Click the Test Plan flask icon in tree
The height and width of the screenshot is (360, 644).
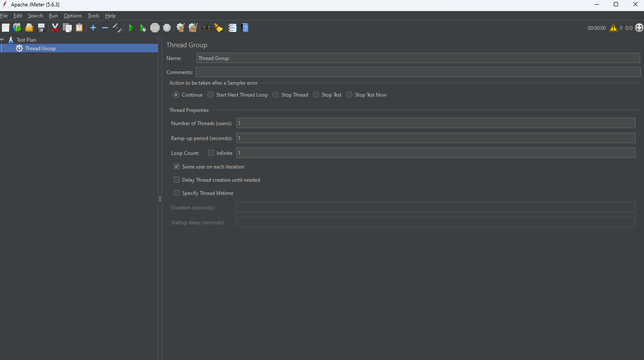click(x=11, y=40)
